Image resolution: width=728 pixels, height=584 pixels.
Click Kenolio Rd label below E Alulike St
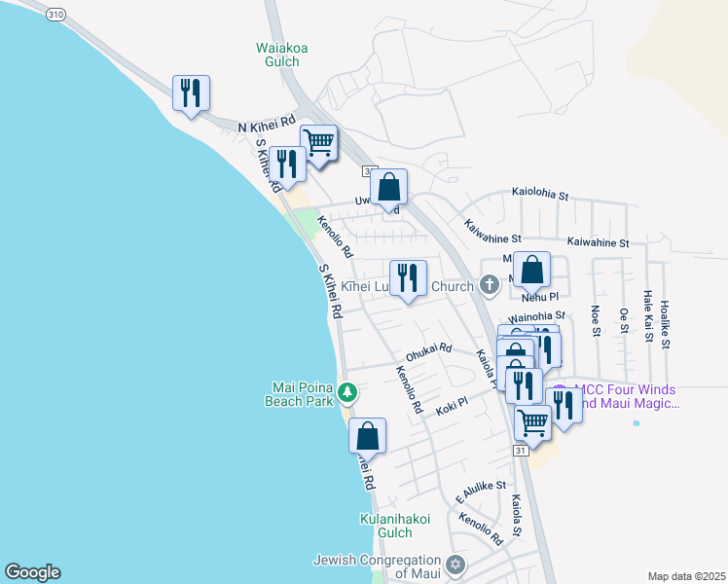pos(481,529)
